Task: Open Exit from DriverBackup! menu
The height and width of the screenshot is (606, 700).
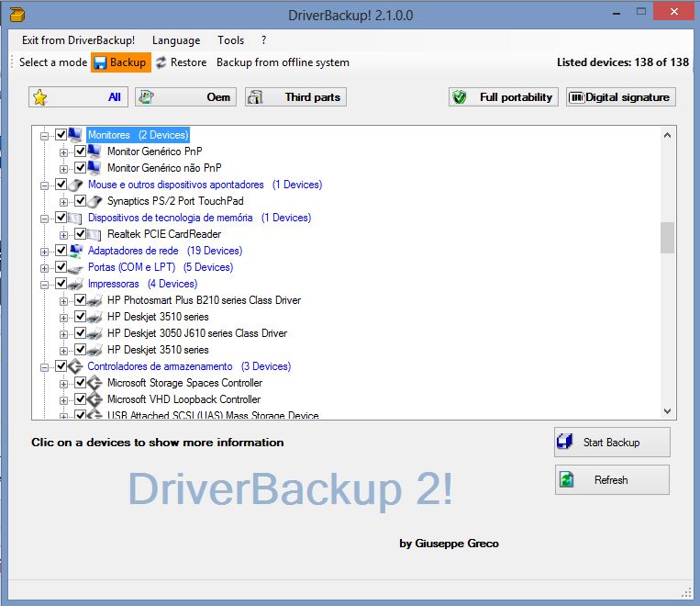Action: [x=78, y=40]
